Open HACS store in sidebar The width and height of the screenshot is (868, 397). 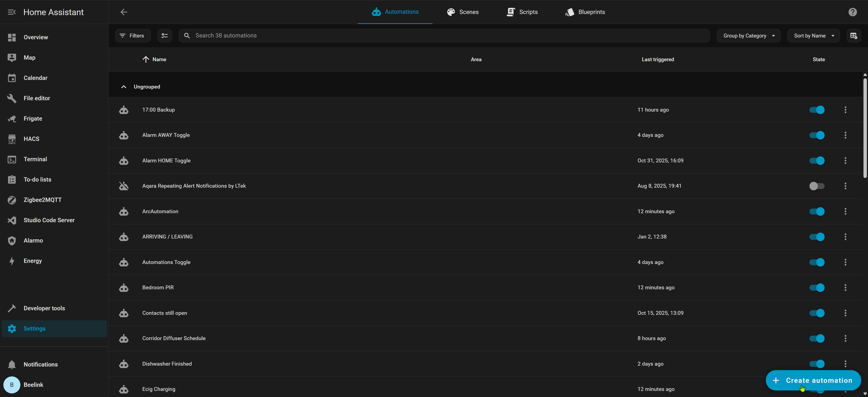[31, 139]
